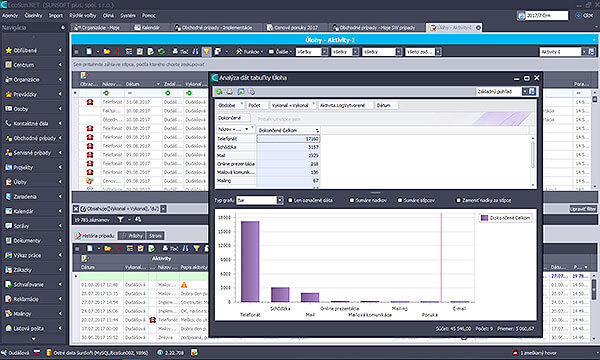Enable the Len označené dáta checkbox
The height and width of the screenshot is (360, 600).
point(290,200)
